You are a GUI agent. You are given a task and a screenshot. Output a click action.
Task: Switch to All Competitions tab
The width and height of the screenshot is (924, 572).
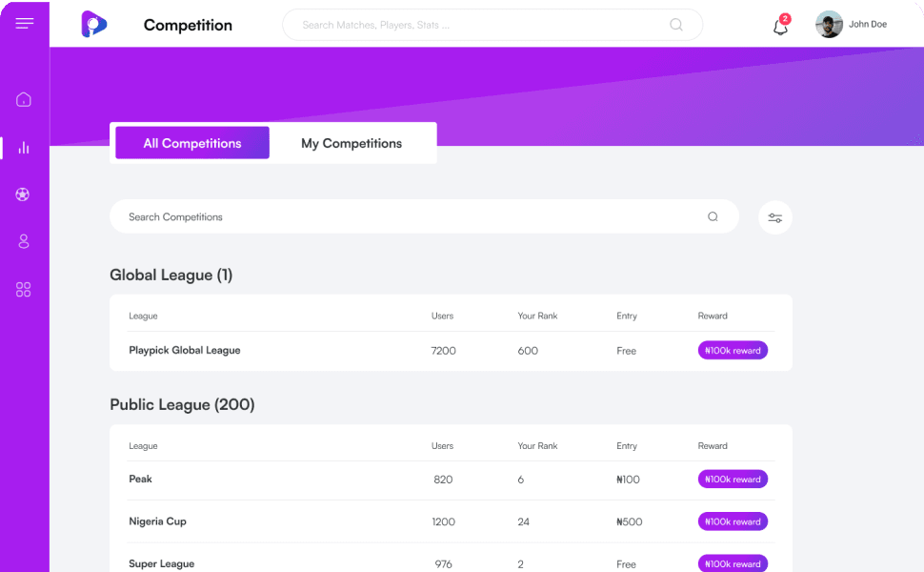point(192,143)
